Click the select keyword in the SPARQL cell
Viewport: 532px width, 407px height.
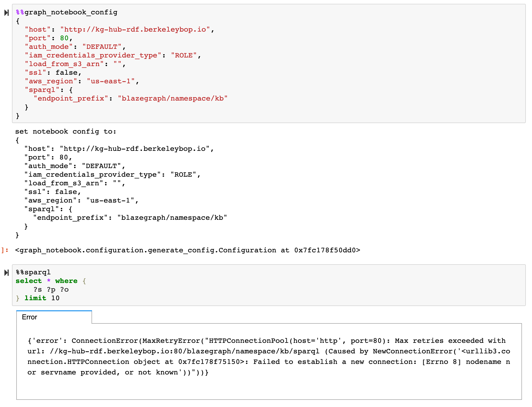(x=29, y=281)
